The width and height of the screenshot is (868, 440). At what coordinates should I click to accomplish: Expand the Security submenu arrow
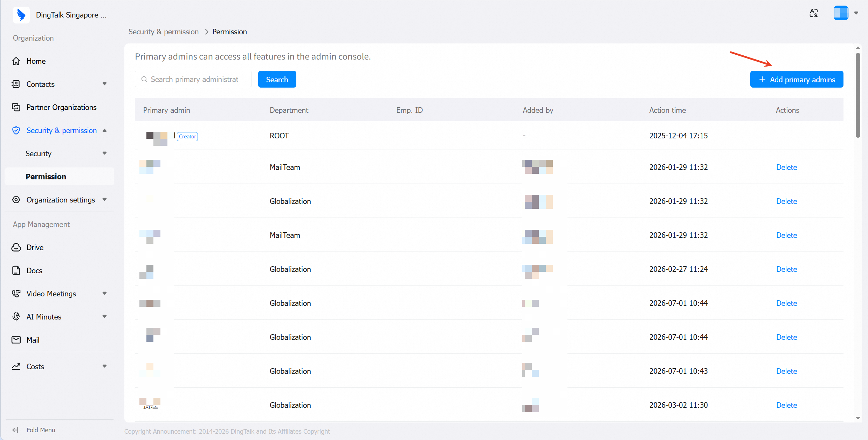click(x=104, y=153)
